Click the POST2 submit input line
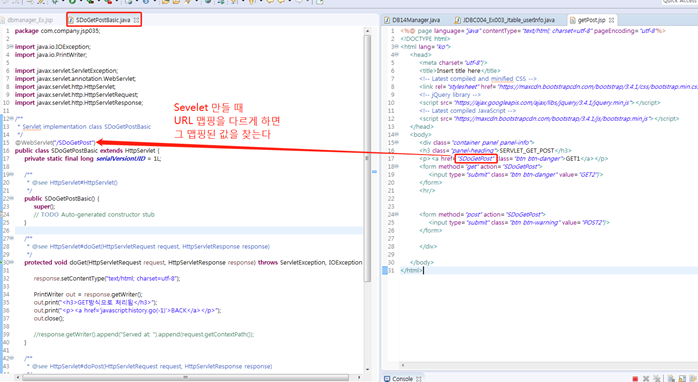 pos(519,223)
